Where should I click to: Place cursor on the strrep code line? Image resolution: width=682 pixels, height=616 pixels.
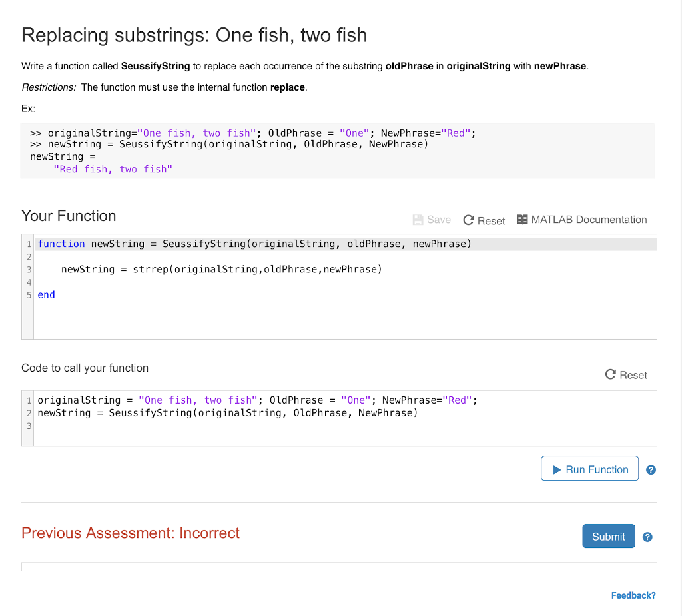click(x=222, y=270)
